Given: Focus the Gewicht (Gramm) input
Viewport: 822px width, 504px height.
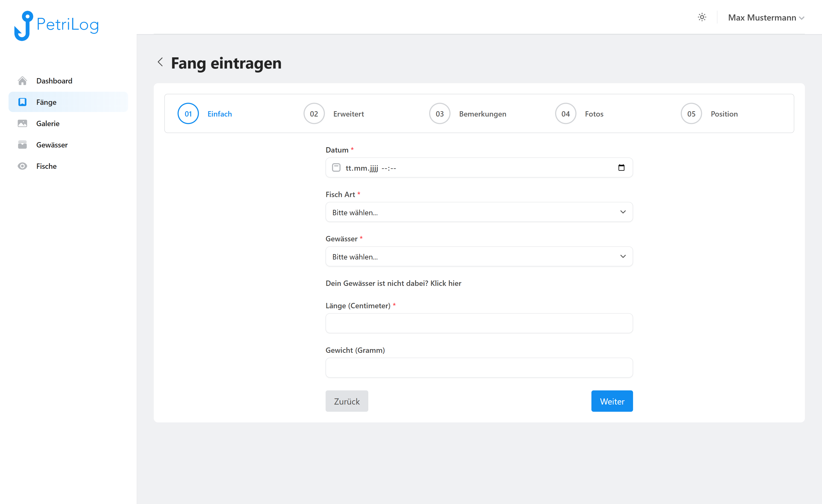Looking at the screenshot, I should pyautogui.click(x=479, y=368).
